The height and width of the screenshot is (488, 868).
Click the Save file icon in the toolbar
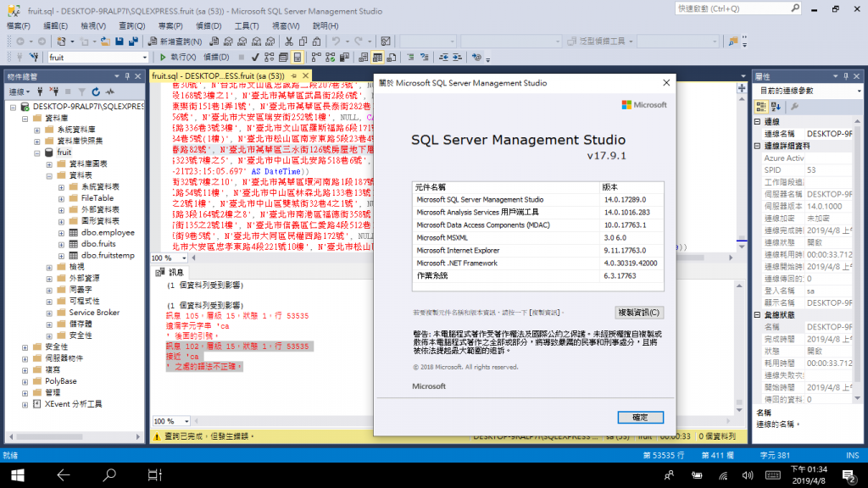coord(119,42)
